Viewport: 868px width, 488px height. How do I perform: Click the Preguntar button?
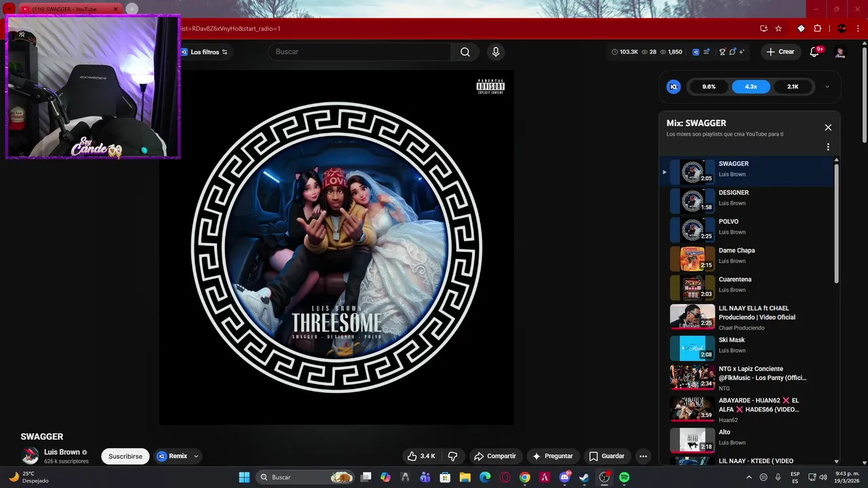[553, 456]
